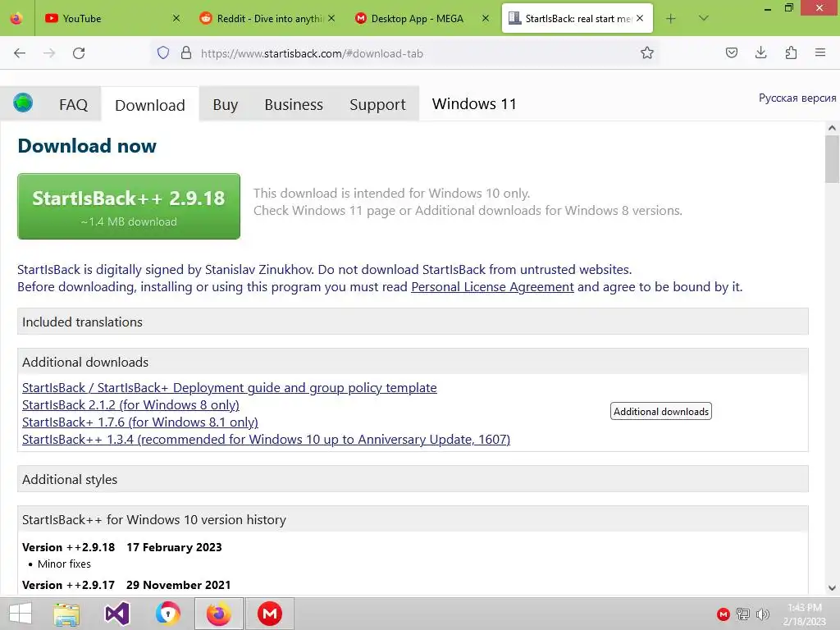Screen dimensions: 840x630
Task: Download StartIsBack 2.1.2 for Windows 8
Action: [x=130, y=405]
